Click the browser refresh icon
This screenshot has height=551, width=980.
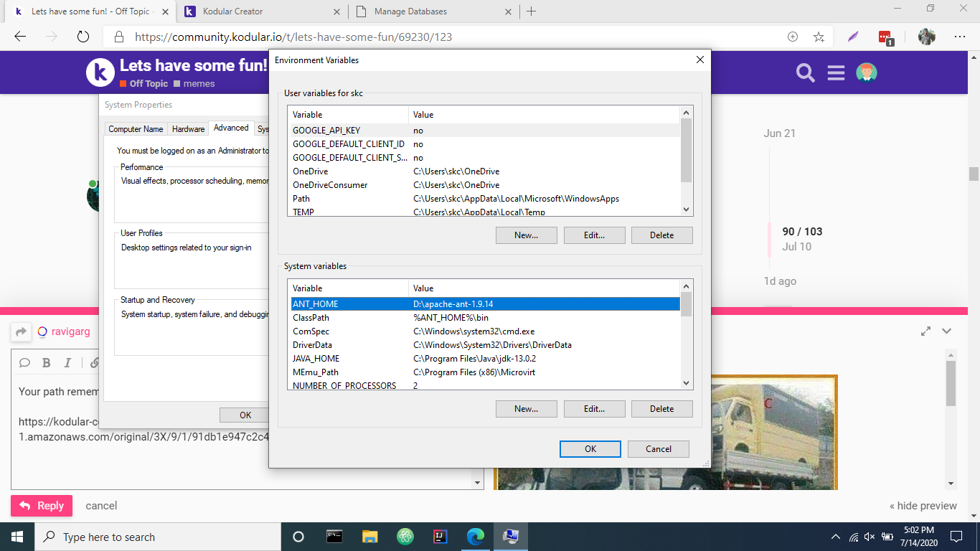tap(83, 37)
